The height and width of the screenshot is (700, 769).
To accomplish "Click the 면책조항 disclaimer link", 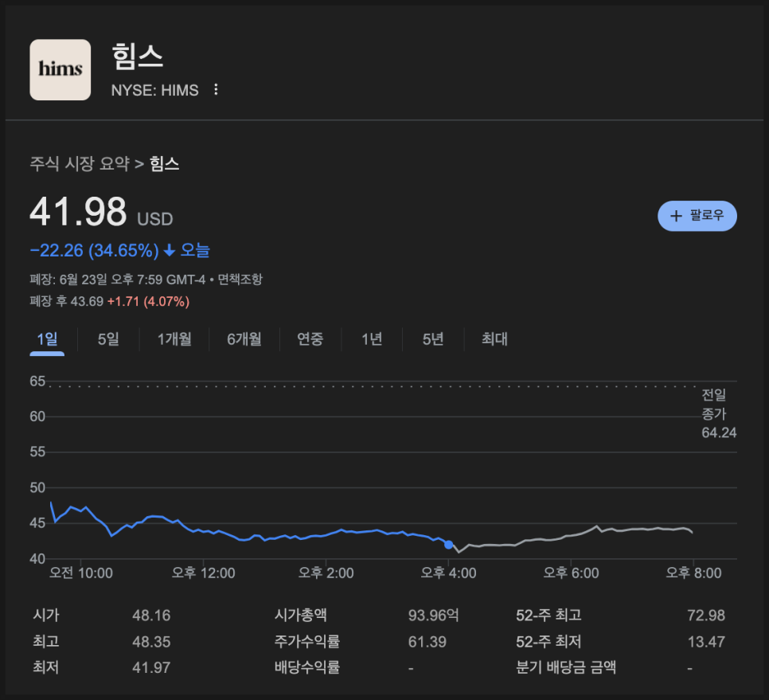I will point(240,280).
